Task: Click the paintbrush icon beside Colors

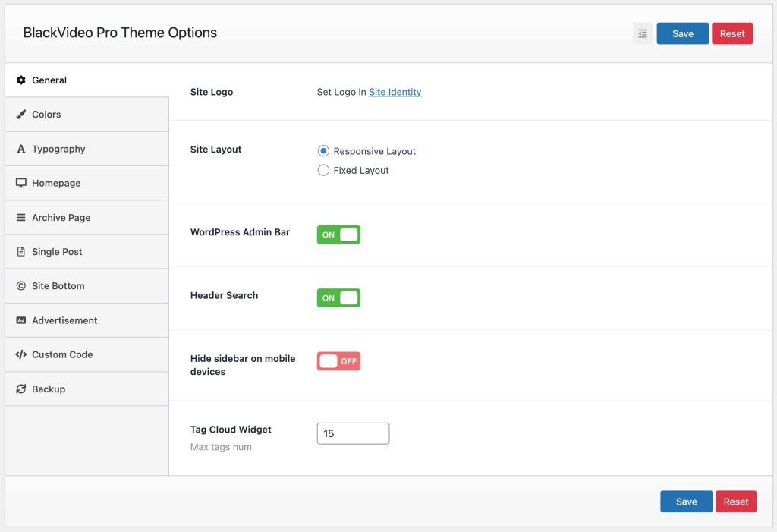Action: pyautogui.click(x=20, y=114)
